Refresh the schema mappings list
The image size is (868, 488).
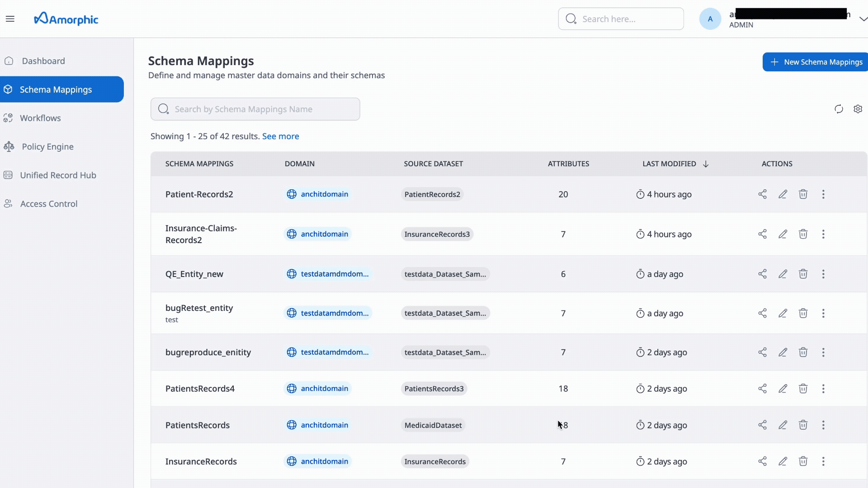click(x=839, y=108)
